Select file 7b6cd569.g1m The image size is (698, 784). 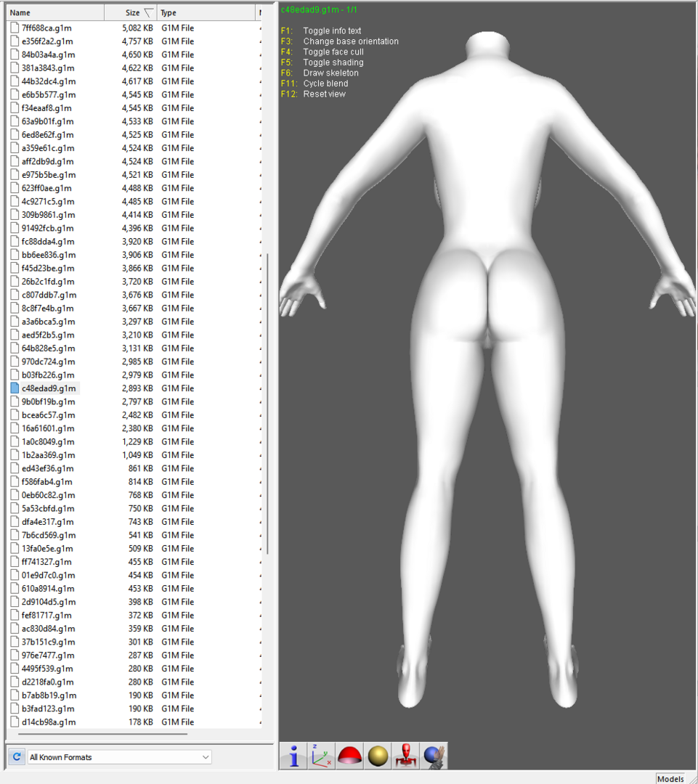pyautogui.click(x=49, y=535)
